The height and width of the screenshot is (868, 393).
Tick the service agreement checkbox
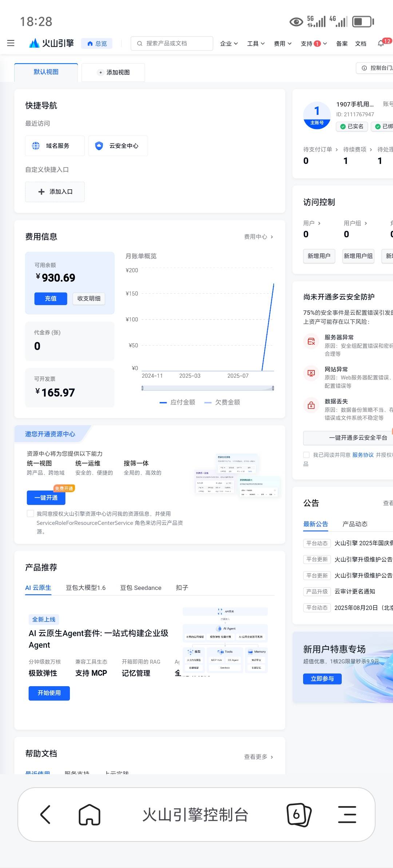pos(306,455)
